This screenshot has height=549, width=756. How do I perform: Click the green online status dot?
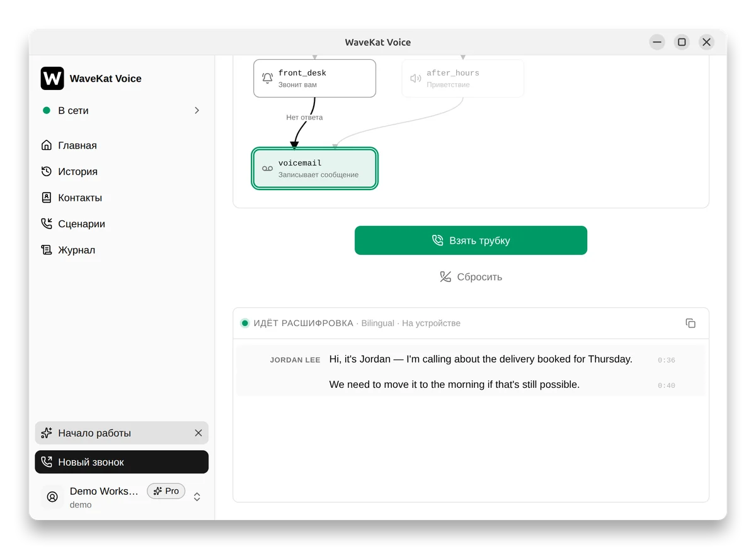(46, 110)
